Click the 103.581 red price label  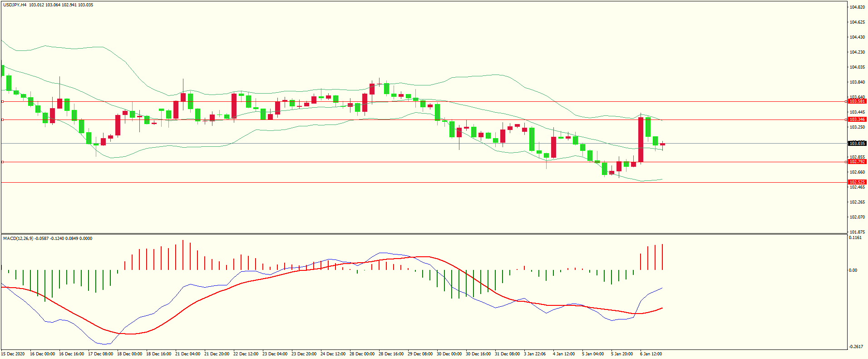(x=857, y=101)
